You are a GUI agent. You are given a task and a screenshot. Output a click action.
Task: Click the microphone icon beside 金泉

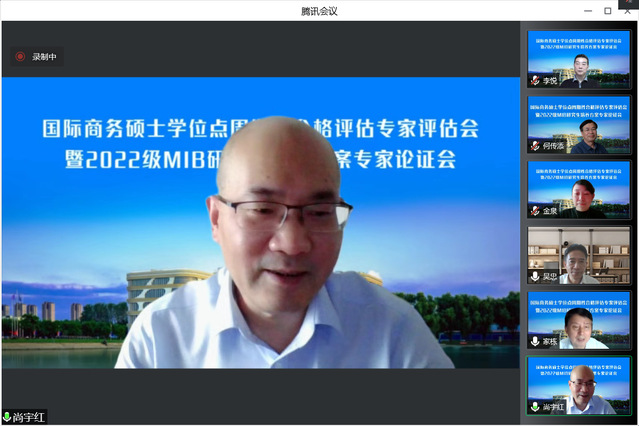tap(536, 212)
